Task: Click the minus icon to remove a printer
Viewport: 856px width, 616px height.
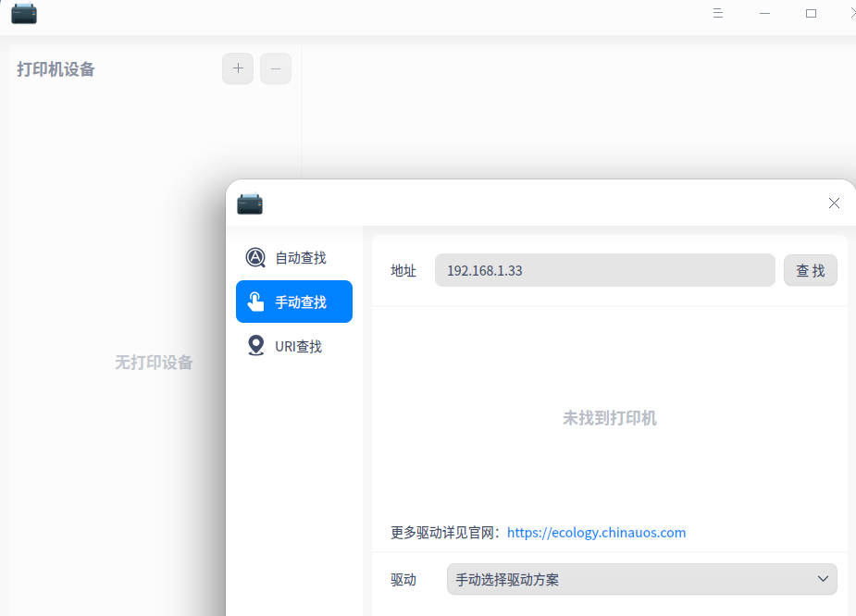Action: click(x=275, y=68)
